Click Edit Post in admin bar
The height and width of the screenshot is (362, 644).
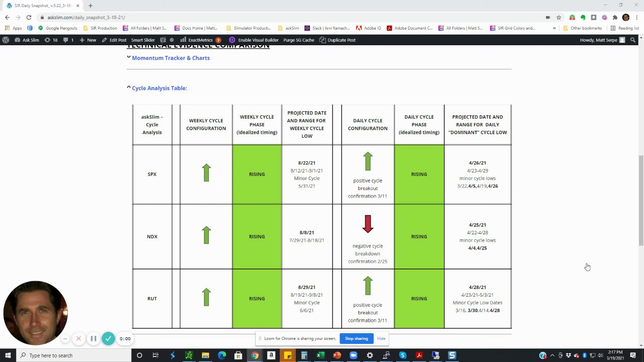point(115,40)
